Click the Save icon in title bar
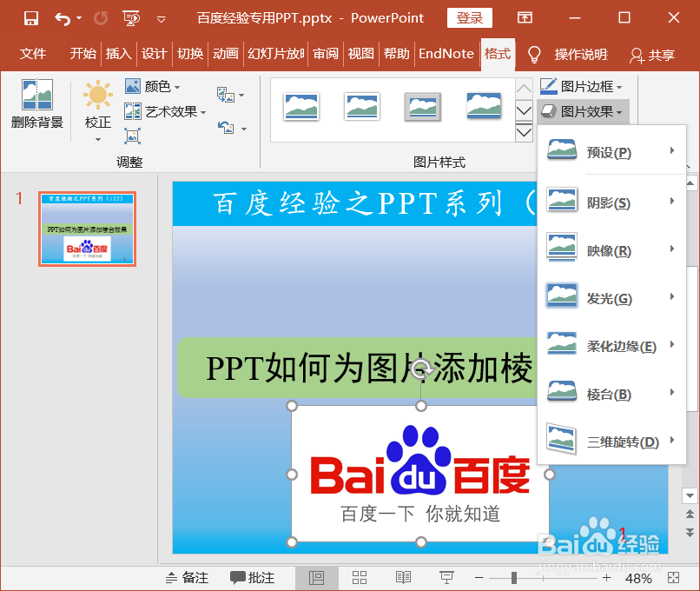 pos(30,18)
